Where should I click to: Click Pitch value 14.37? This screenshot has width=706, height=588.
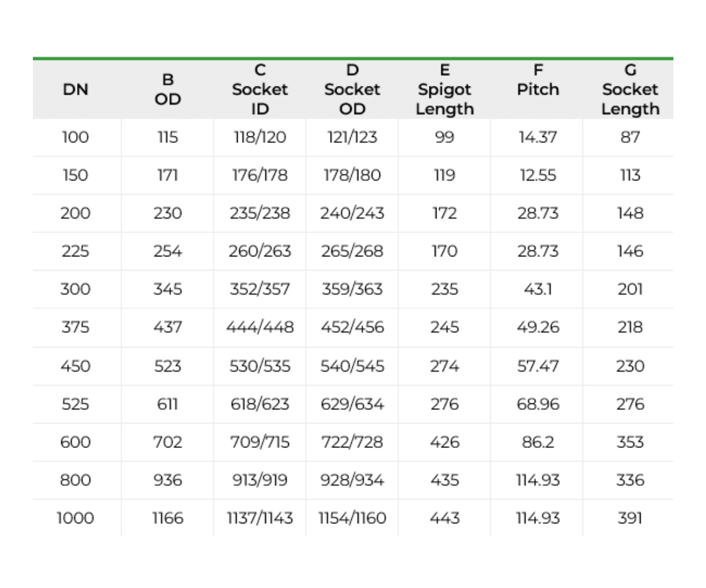537,138
